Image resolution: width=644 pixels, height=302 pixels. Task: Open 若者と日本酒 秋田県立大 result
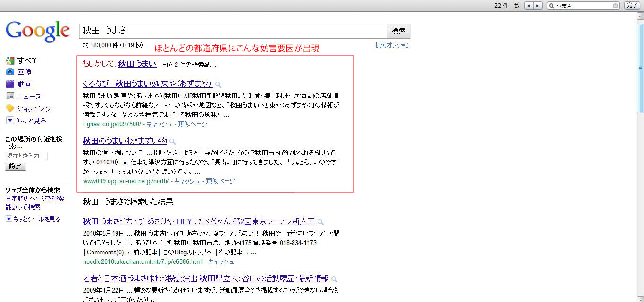click(x=206, y=278)
